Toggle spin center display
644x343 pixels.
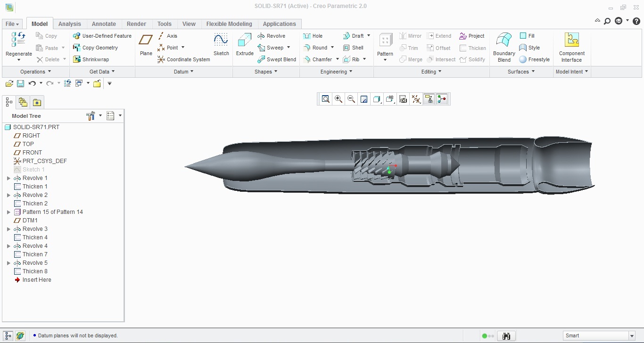(442, 99)
